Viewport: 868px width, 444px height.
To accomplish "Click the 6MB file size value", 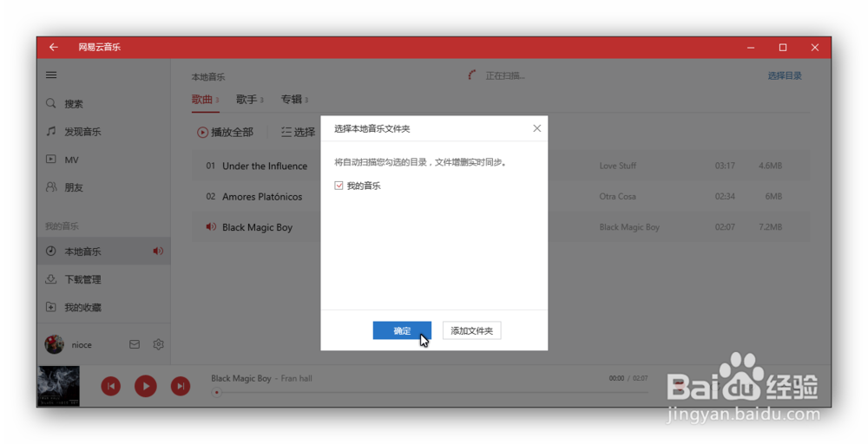I will 773,196.
